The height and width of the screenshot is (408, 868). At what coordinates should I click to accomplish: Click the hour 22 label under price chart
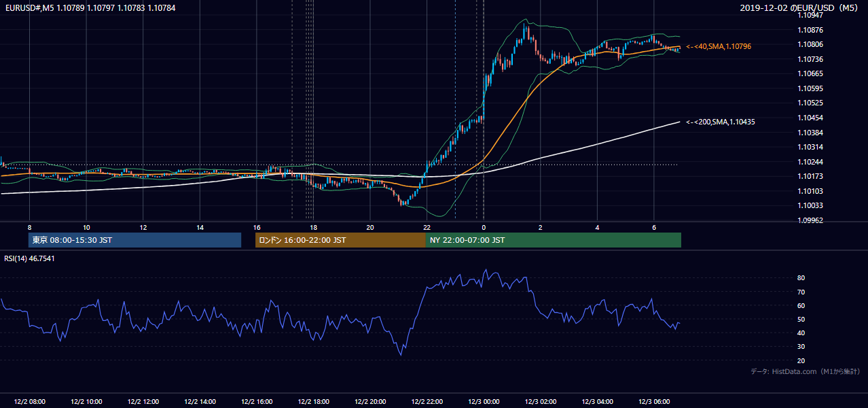427,227
